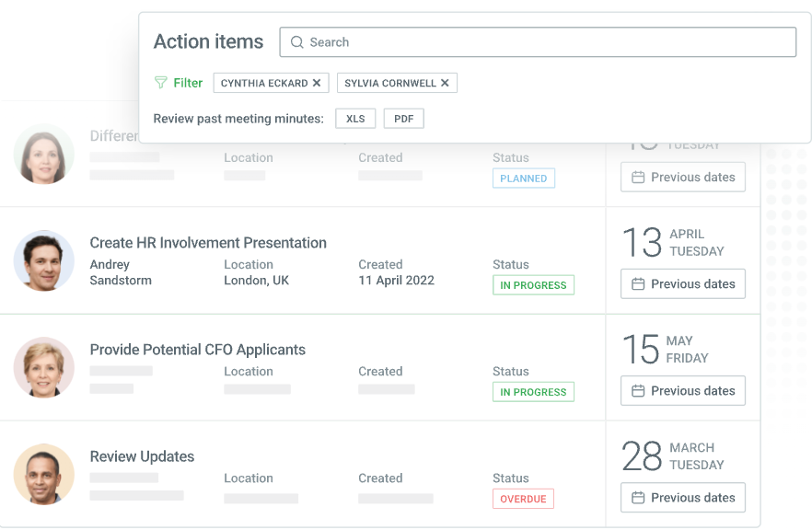
Task: Click the avatar beside Review Updates
Action: click(44, 474)
